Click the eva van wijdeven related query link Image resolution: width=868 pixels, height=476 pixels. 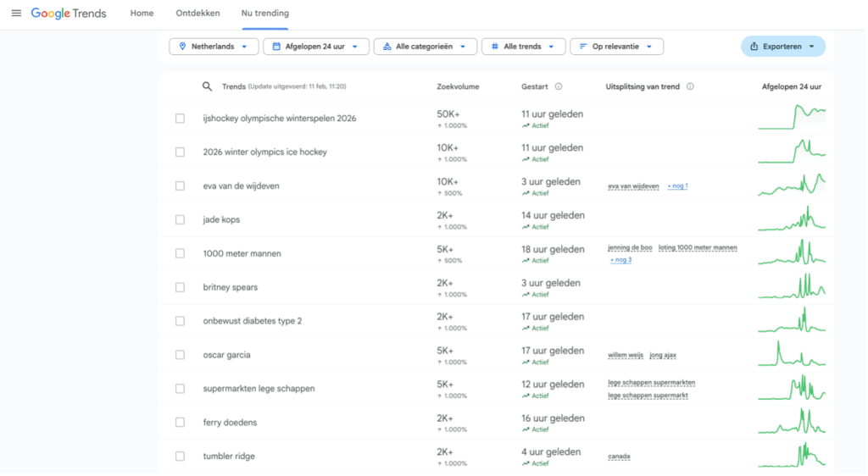click(633, 186)
